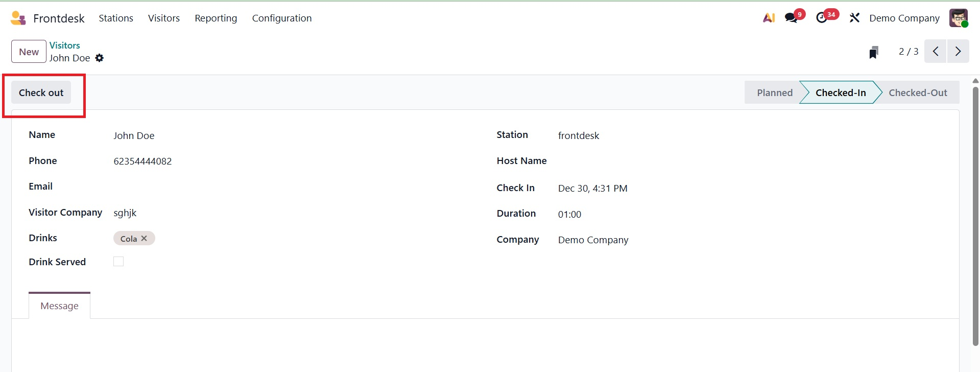
Task: Switch to the Message tab
Action: 59,306
